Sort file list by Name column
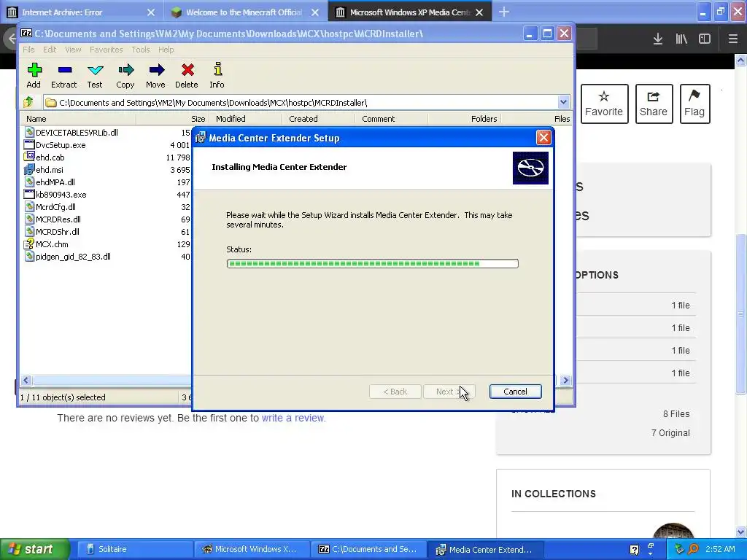This screenshot has height=560, width=747. (79, 119)
